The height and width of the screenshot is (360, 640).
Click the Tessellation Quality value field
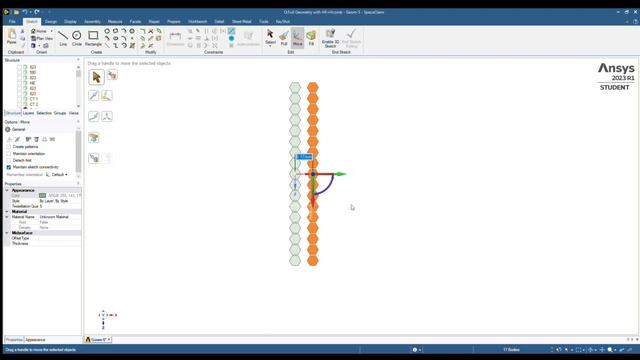[60, 206]
